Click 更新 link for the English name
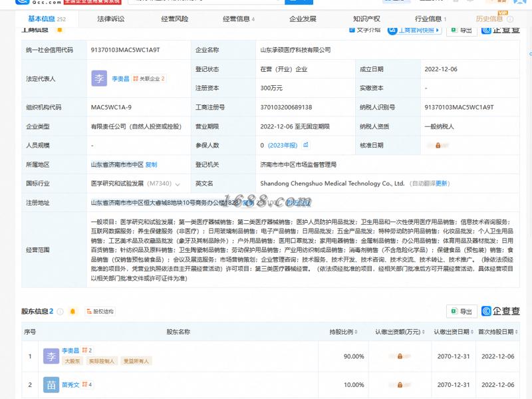 pos(442,184)
